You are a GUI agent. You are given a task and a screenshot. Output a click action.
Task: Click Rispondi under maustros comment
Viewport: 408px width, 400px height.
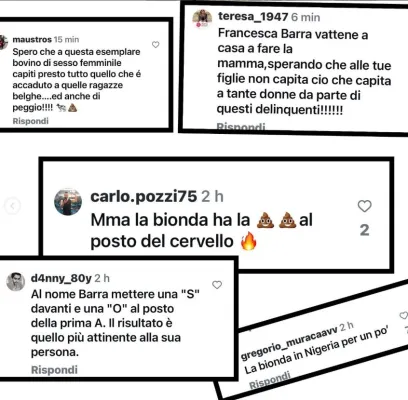pyautogui.click(x=30, y=121)
